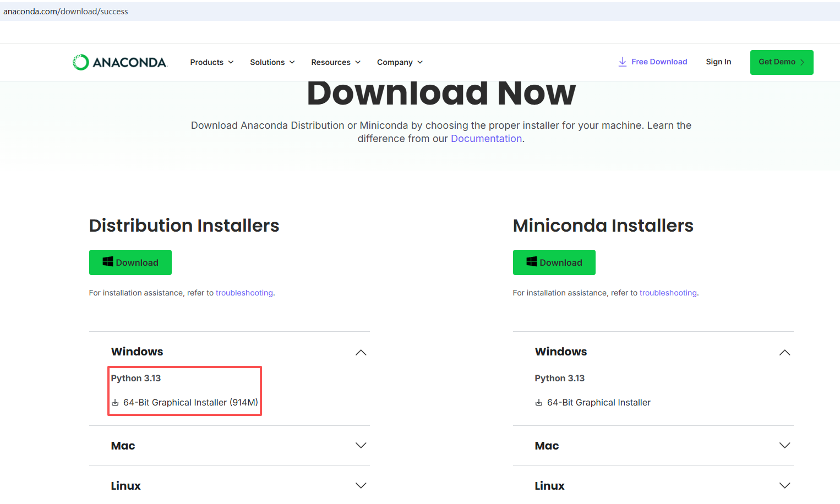Collapse the Miniconda Windows section
This screenshot has width=840, height=504.
coord(653,352)
